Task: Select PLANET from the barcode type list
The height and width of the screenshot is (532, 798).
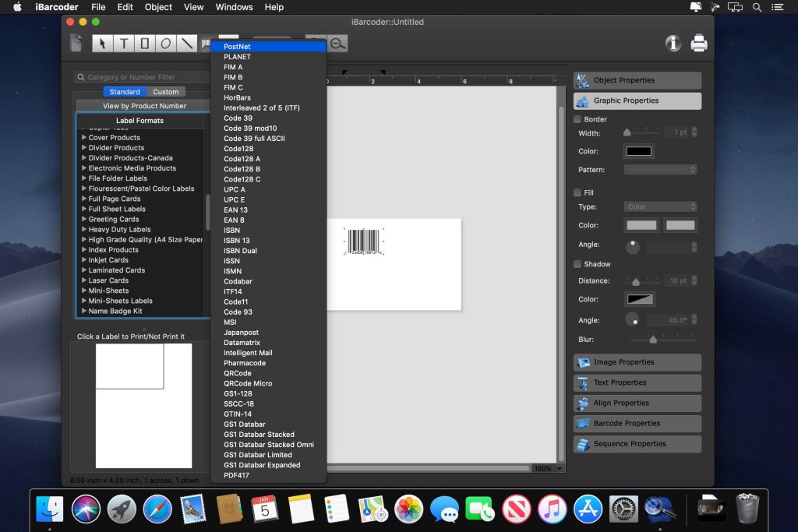Action: coord(238,56)
